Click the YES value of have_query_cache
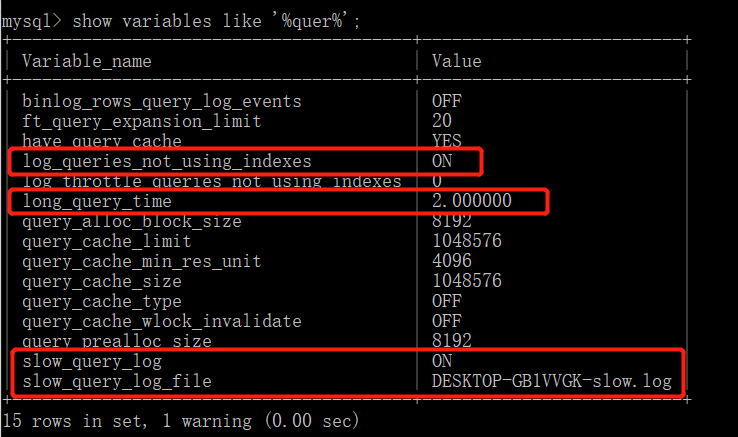738x437 pixels. 447,141
